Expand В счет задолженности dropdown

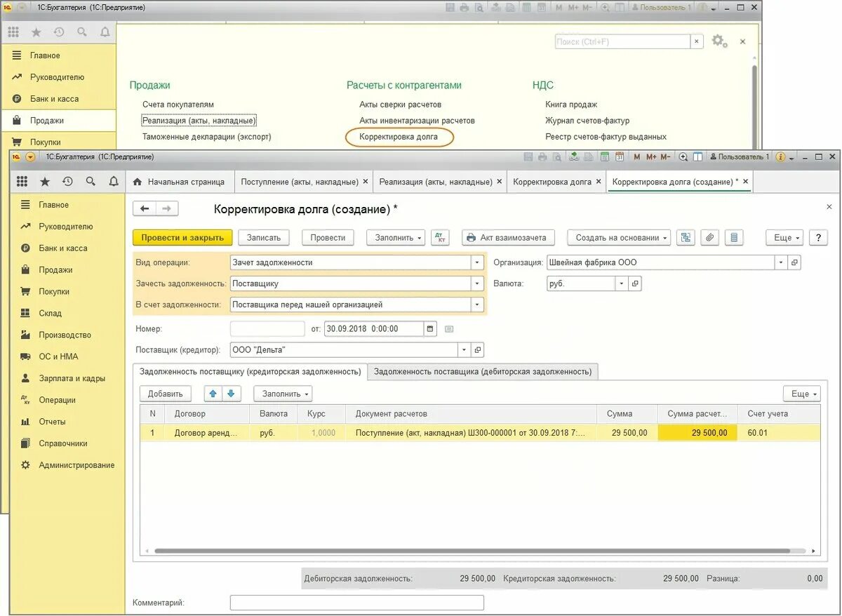478,304
